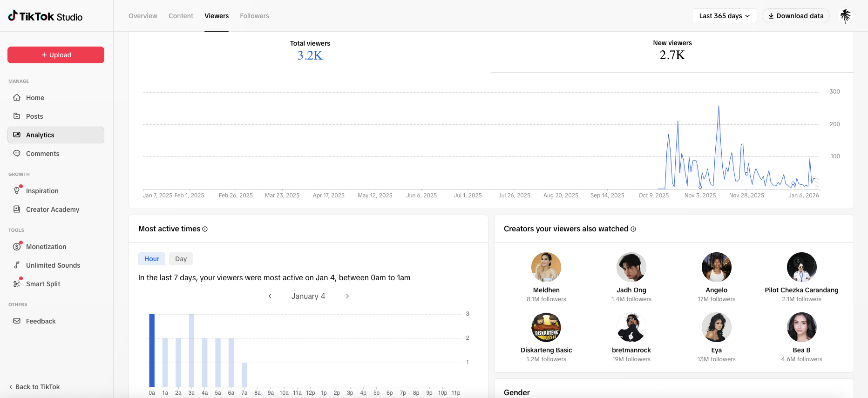
Task: Open the Last 365 days dropdown
Action: click(x=724, y=16)
